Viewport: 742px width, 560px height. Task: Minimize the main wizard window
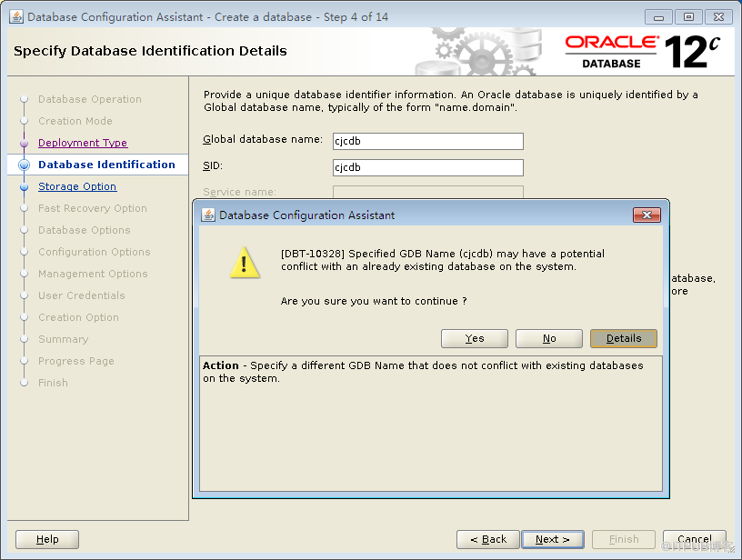pos(658,17)
